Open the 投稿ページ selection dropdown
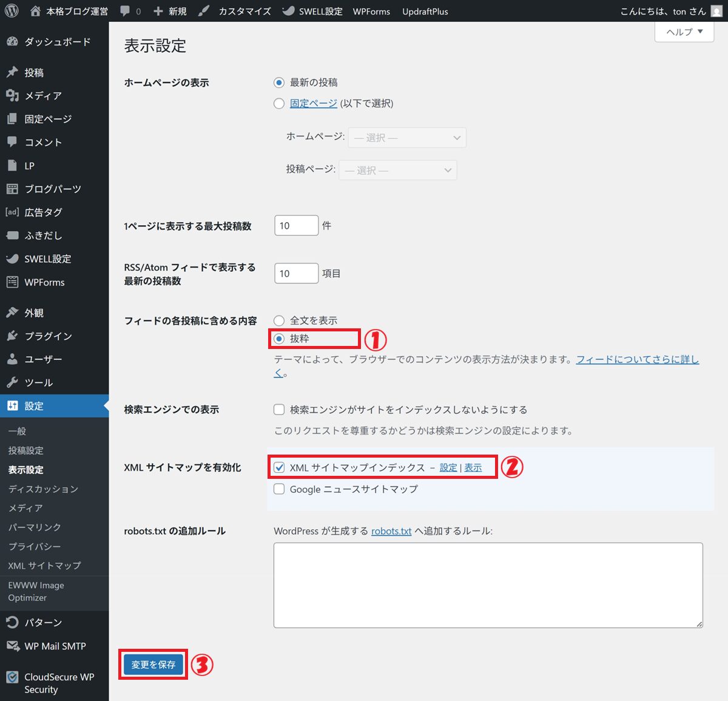728x701 pixels. click(x=398, y=171)
